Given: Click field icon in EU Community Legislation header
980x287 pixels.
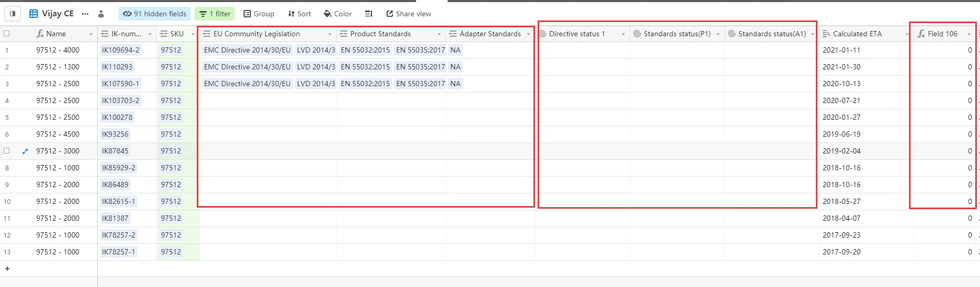Looking at the screenshot, I should pyautogui.click(x=207, y=34).
